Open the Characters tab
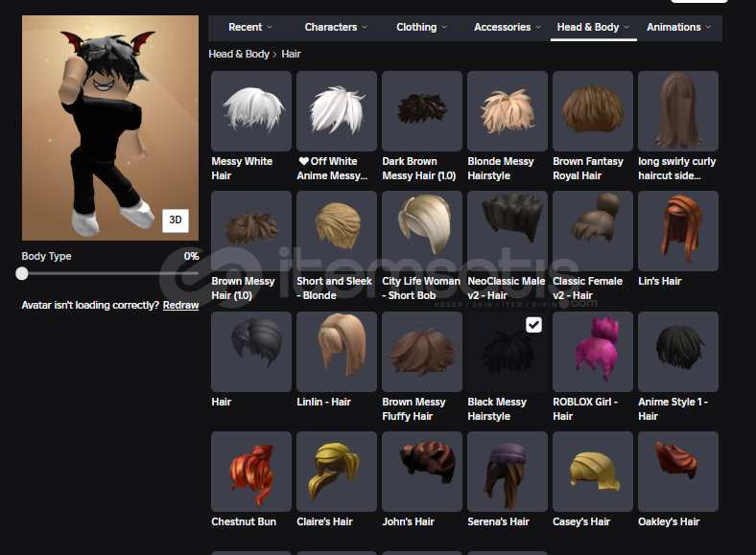The image size is (756, 555). pos(336,28)
